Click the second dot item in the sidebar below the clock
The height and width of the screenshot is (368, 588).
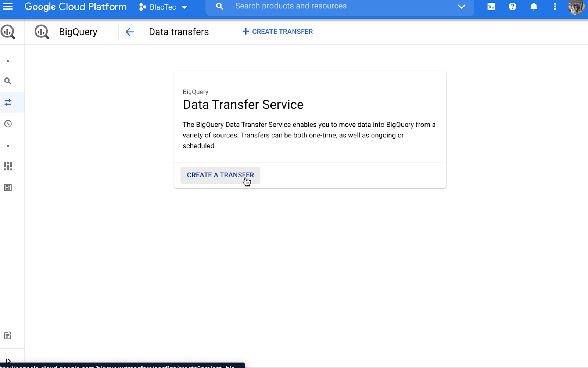point(8,146)
